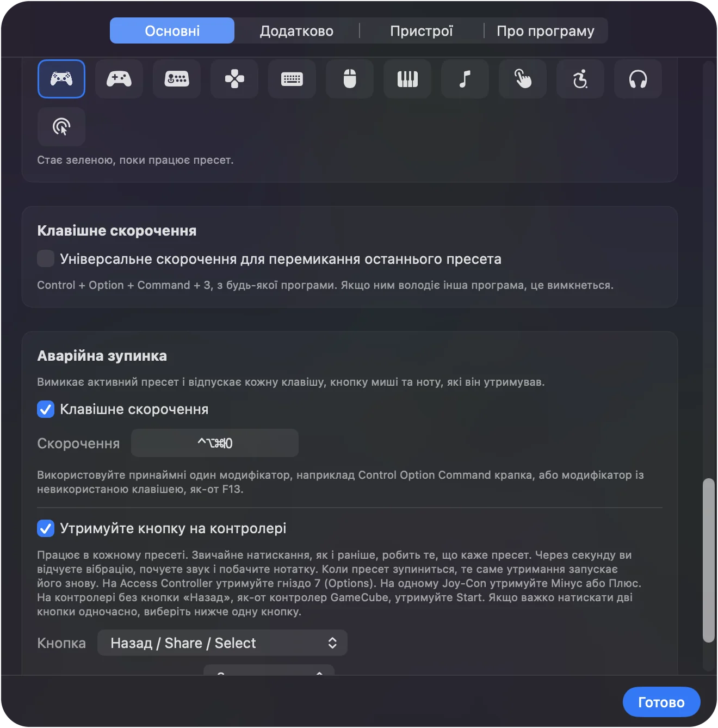This screenshot has height=728, width=718.
Task: Go to the "Пристрої" tab
Action: pyautogui.click(x=422, y=30)
